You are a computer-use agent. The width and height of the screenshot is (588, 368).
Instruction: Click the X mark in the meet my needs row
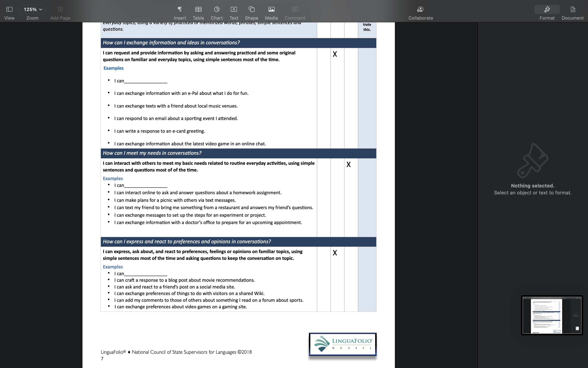[349, 165]
